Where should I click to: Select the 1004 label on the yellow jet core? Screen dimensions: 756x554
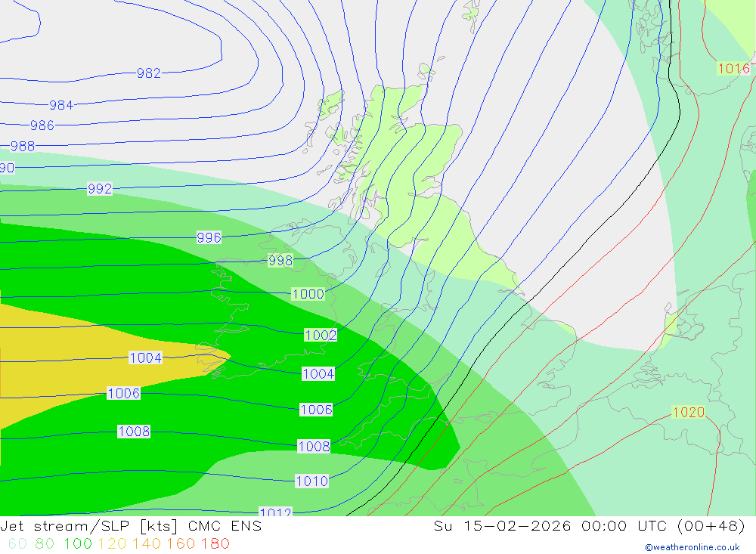point(146,357)
